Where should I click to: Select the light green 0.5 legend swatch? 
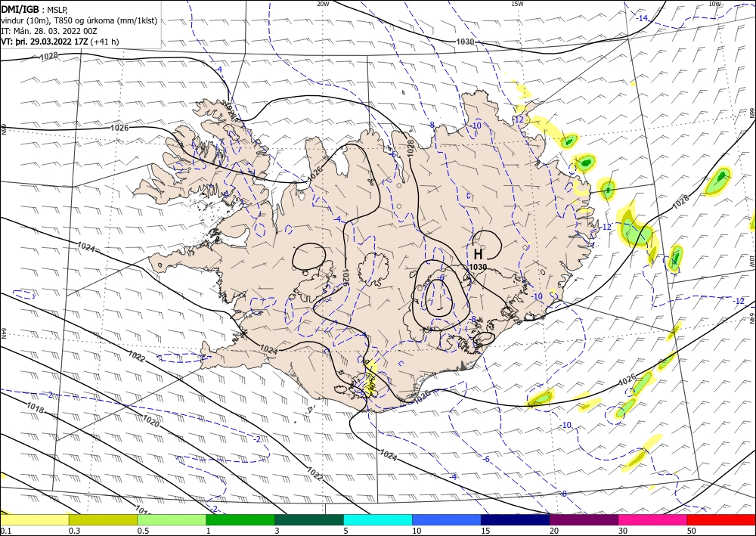pos(172,519)
